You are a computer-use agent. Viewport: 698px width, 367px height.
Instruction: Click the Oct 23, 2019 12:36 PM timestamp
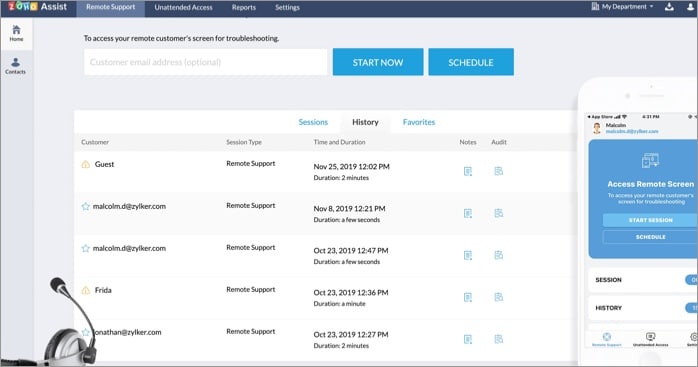coord(351,293)
